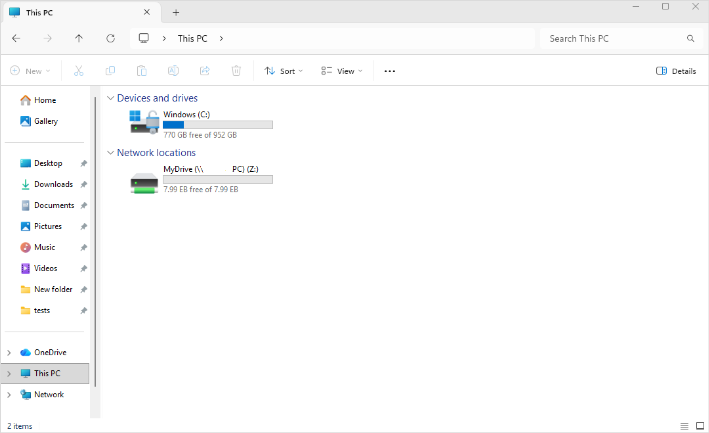Go forward with the forward arrow
The height and width of the screenshot is (433, 709).
click(47, 38)
